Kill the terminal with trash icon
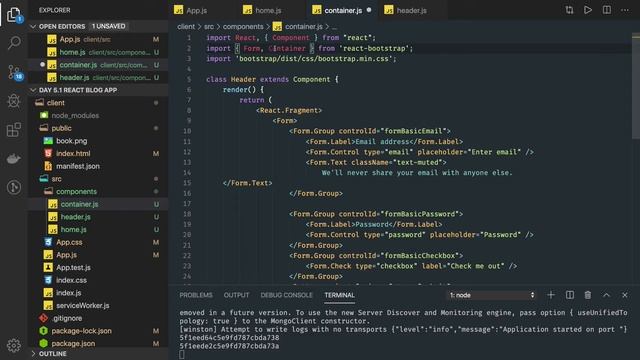The image size is (640, 360). pos(588,295)
